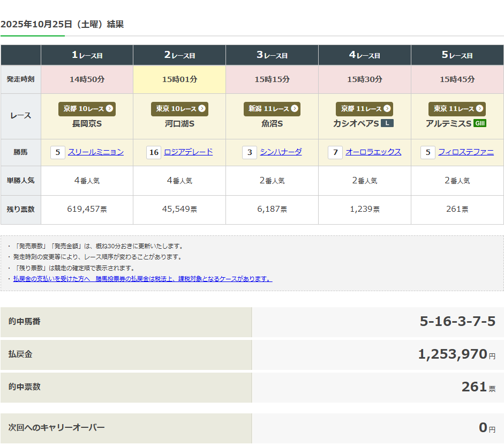The image size is (504, 445).
Task: Open the payout tax notice link
Action: [142, 279]
